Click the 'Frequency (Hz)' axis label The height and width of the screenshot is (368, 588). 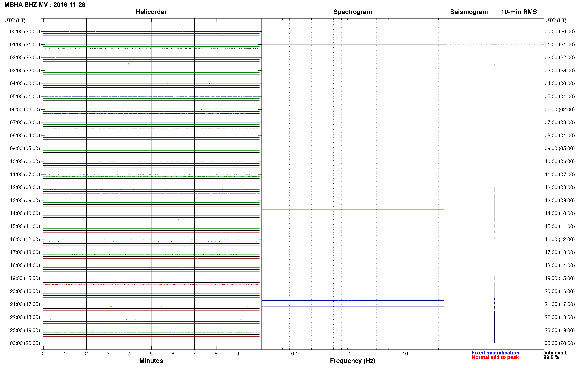click(x=352, y=361)
